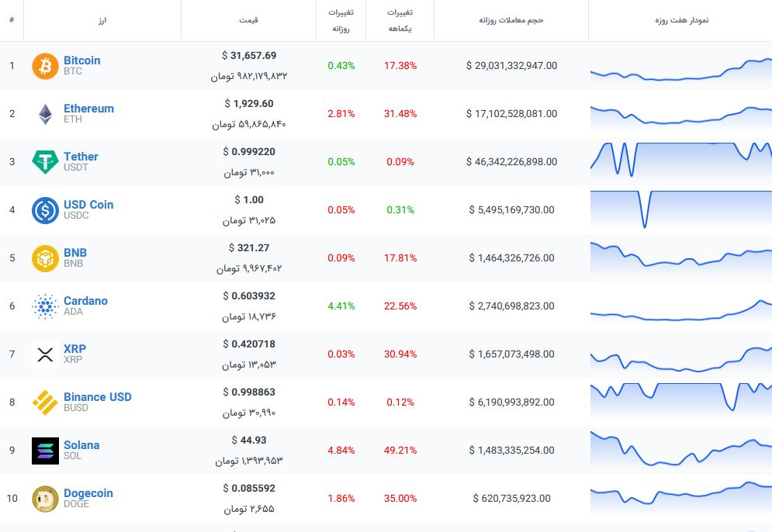Image resolution: width=772 pixels, height=532 pixels.
Task: Select Tether price $ 0.999220
Action: [248, 151]
